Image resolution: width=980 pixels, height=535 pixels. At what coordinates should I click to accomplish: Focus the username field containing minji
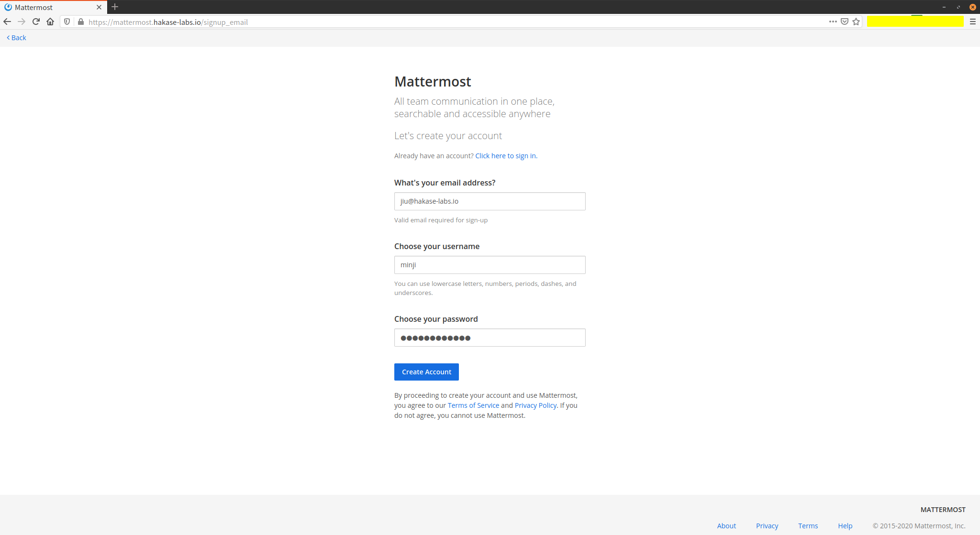[490, 265]
